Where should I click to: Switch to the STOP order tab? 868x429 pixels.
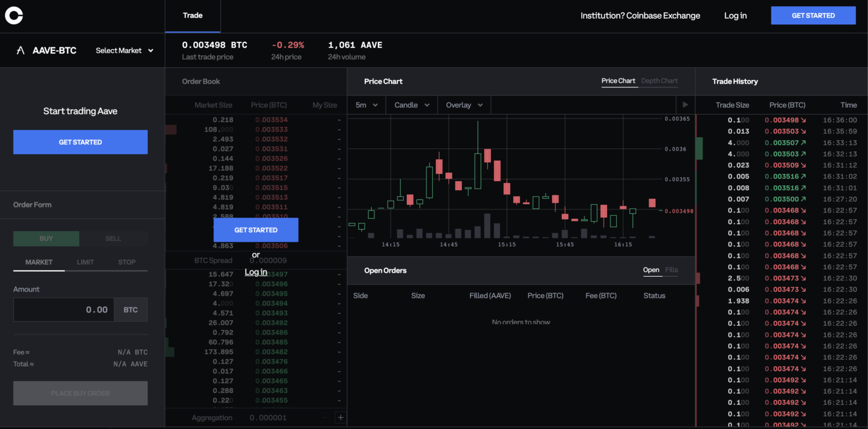click(126, 262)
